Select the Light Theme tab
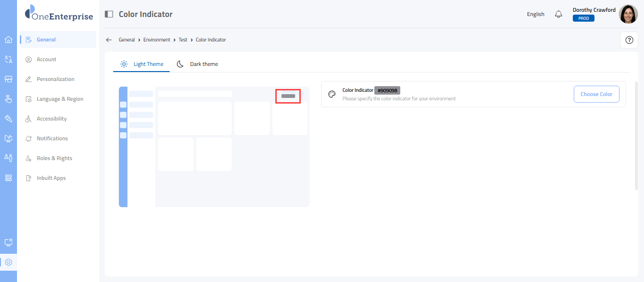The height and width of the screenshot is (282, 644). pos(141,64)
